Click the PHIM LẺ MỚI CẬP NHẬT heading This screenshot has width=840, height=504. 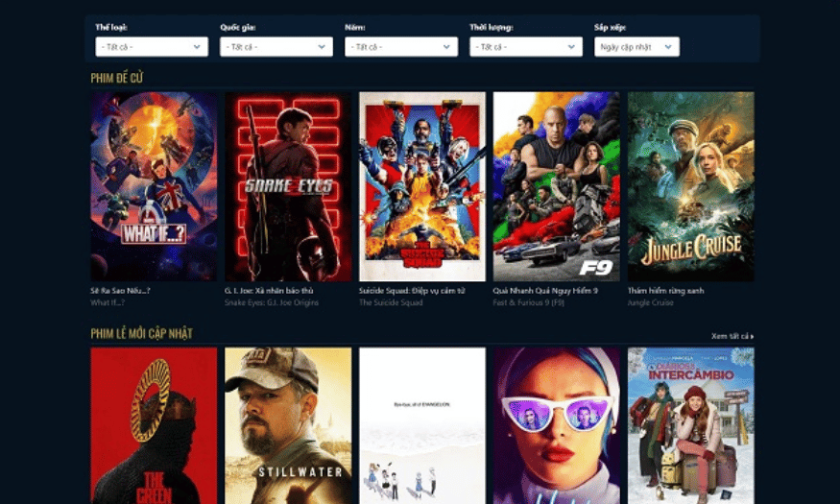[141, 334]
